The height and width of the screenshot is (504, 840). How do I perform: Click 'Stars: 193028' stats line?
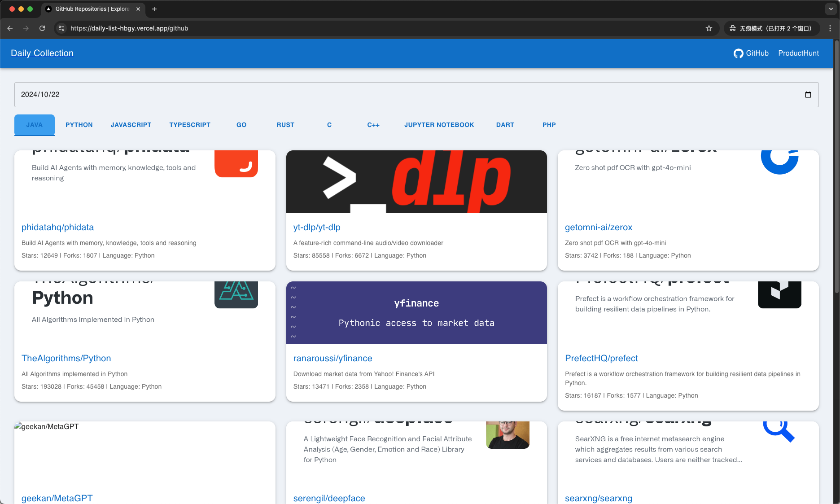(92, 387)
